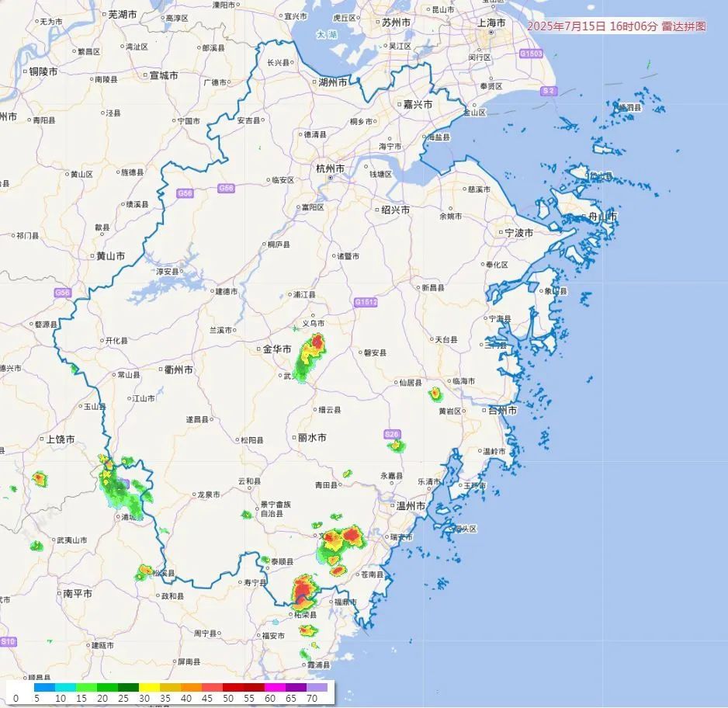Click the 杭州市 city label
The width and height of the screenshot is (728, 708).
329,167
